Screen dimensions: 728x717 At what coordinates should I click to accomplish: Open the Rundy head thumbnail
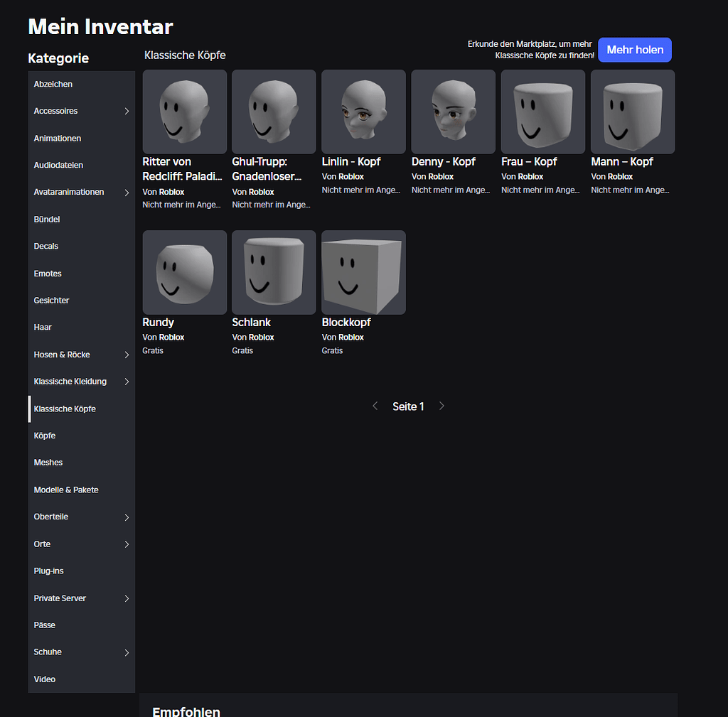184,272
